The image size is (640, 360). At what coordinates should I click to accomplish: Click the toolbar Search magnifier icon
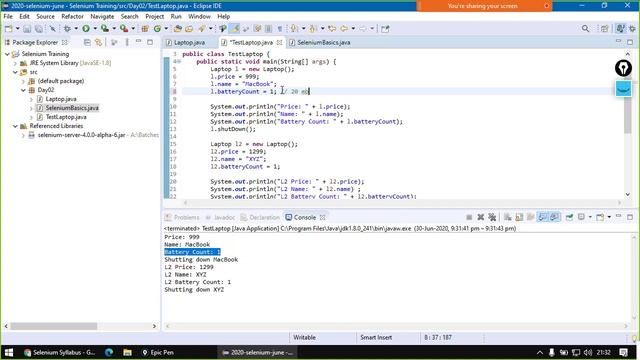[x=585, y=29]
